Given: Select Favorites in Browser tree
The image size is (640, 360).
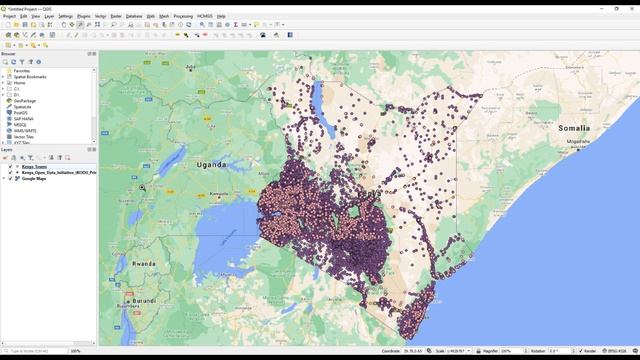Looking at the screenshot, I should coord(22,71).
